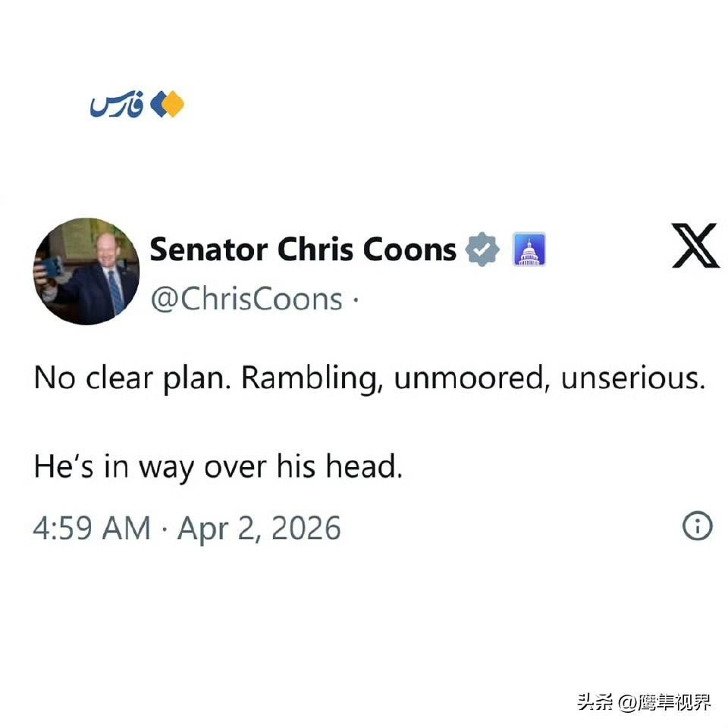Screen dimensions: 728x728
Task: Click the word 'Rambling' in the tweet
Action: coord(312,378)
